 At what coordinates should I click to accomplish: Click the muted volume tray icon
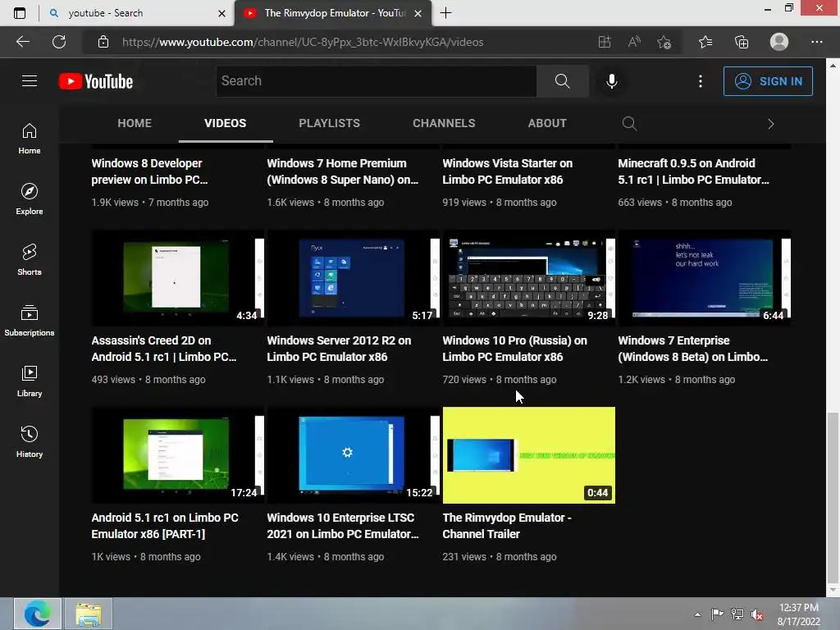coord(757,614)
